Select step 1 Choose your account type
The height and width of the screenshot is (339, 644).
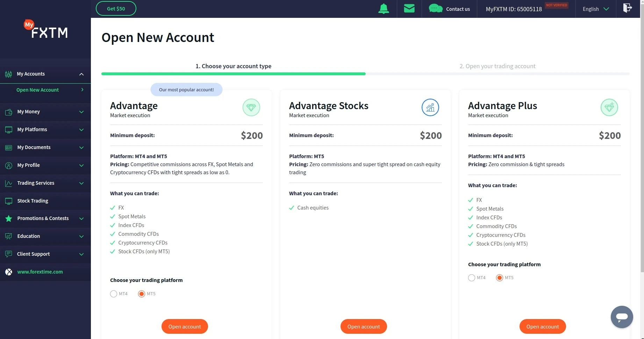[x=233, y=66]
